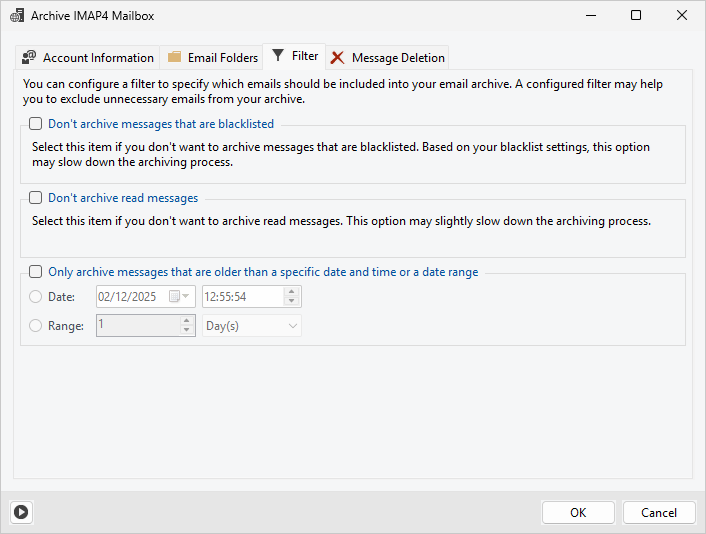This screenshot has width=706, height=534.
Task: Click the play icon in bottom-left corner
Action: 21,512
